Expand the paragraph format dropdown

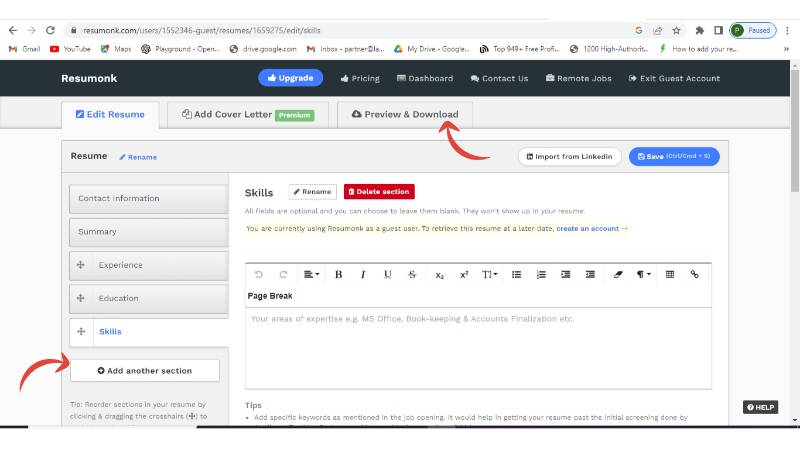pos(643,274)
